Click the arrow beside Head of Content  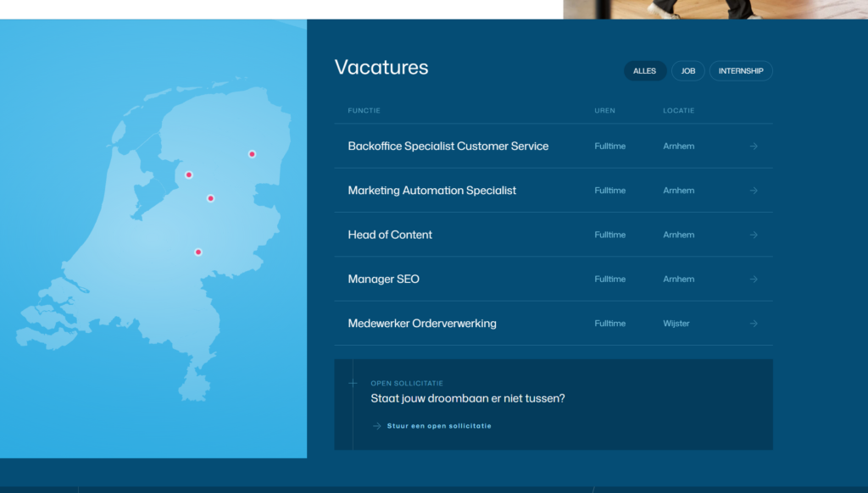tap(754, 235)
